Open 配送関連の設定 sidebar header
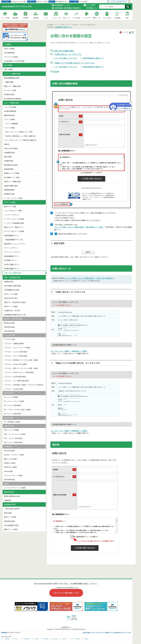 [24, 504]
